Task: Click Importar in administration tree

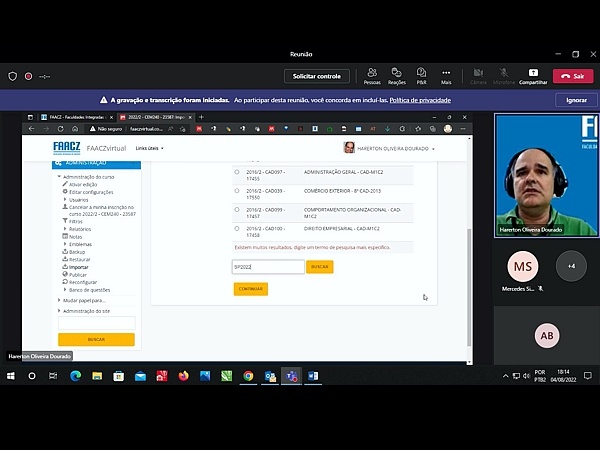Action: (x=75, y=267)
